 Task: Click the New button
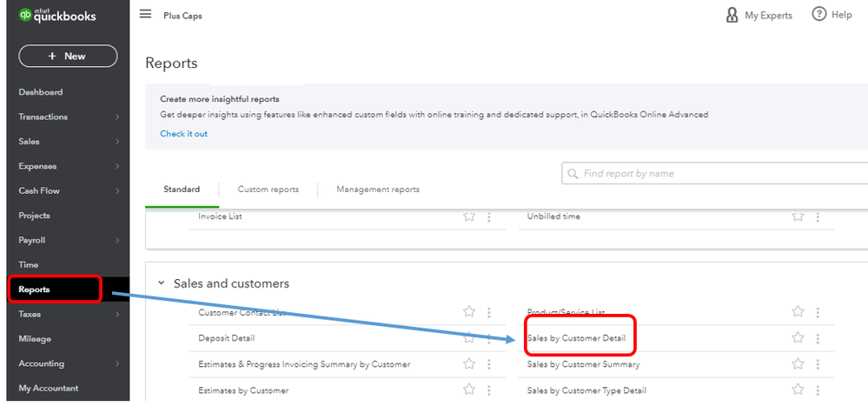[x=68, y=56]
